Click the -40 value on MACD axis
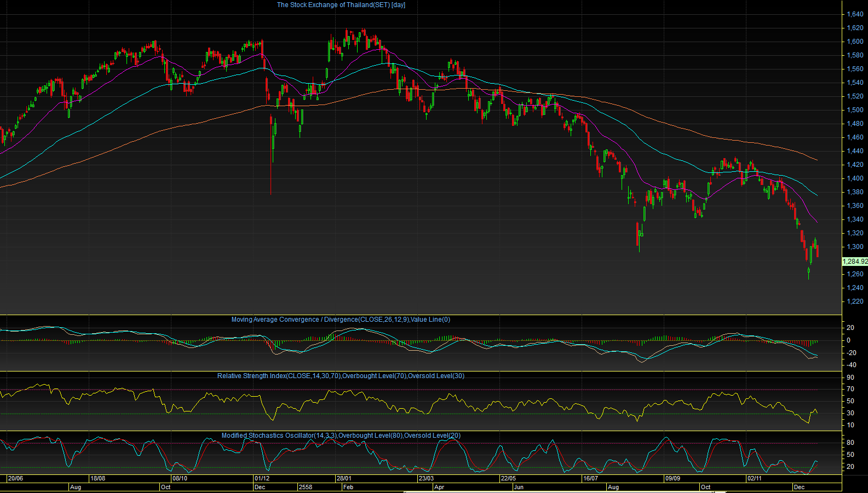This screenshot has width=868, height=493. coord(851,365)
